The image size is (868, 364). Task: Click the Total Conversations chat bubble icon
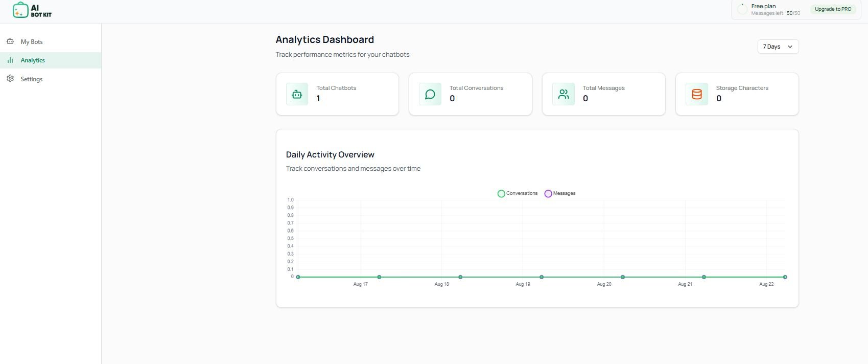[x=430, y=94]
